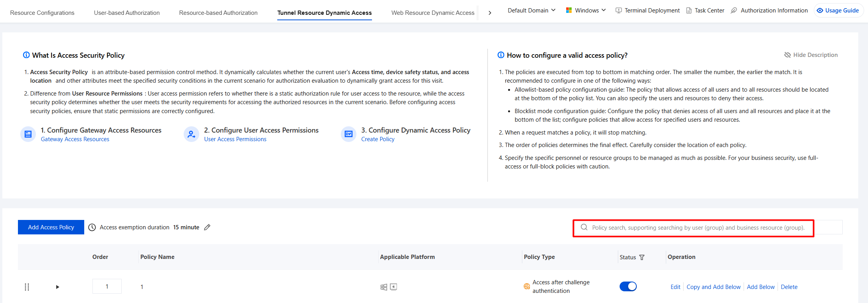The height and width of the screenshot is (303, 868).
Task: Click the policy search input field
Action: click(x=708, y=228)
